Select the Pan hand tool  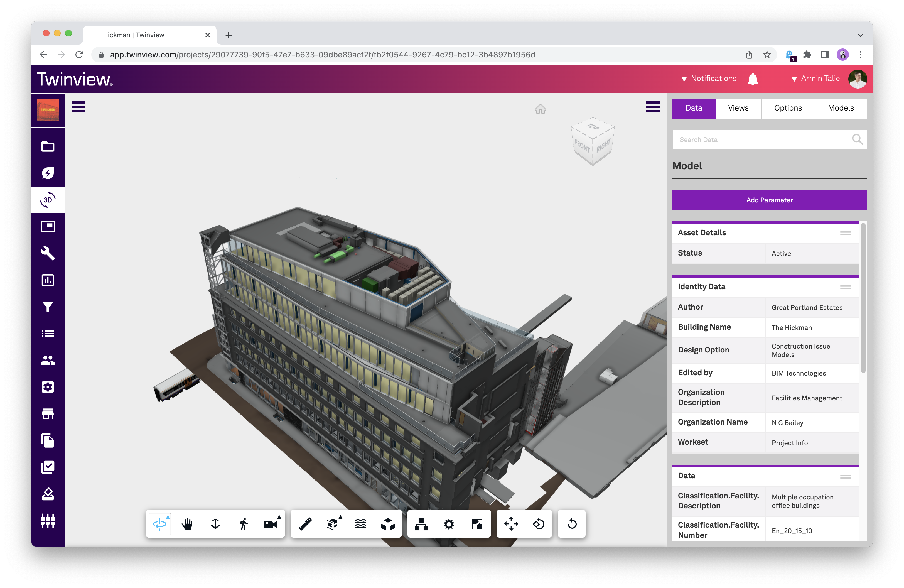187,524
